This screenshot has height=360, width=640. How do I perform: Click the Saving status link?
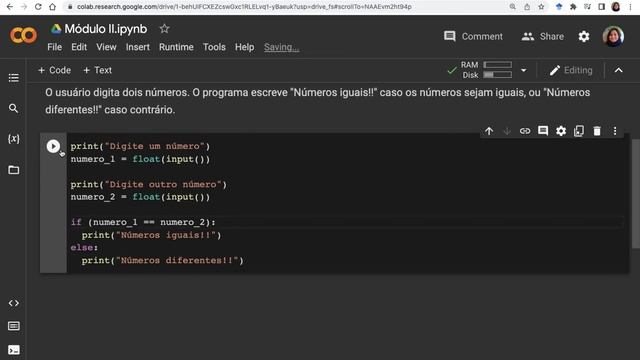(282, 47)
